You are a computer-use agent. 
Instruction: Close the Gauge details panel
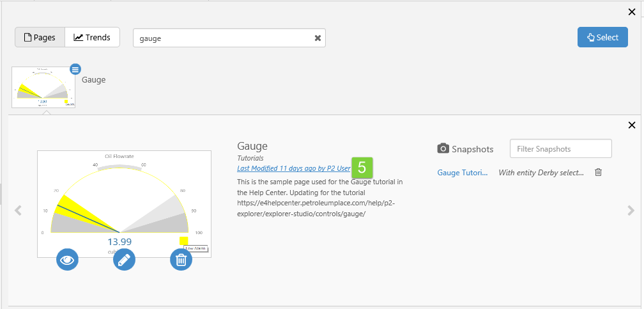(x=632, y=125)
